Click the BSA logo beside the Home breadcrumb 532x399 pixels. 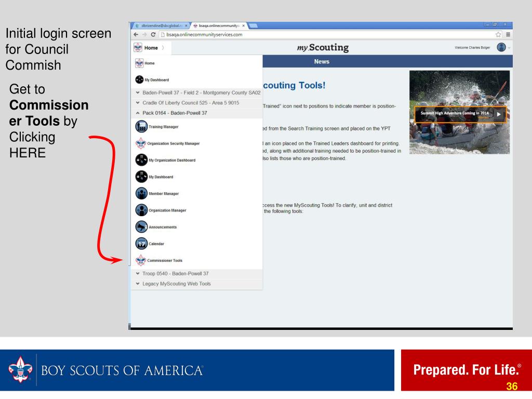(138, 47)
